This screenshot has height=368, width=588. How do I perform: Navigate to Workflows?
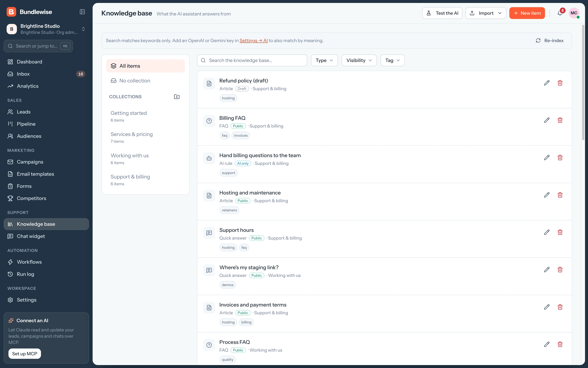pos(46,262)
